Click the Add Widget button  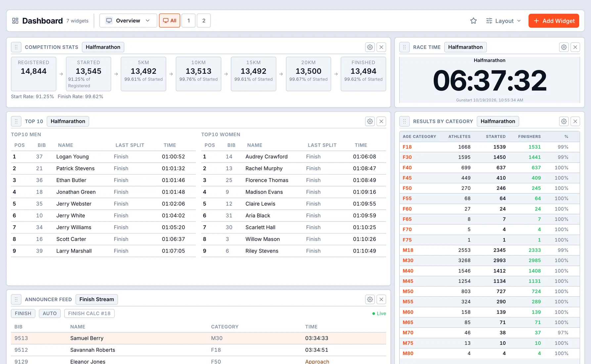[554, 21]
